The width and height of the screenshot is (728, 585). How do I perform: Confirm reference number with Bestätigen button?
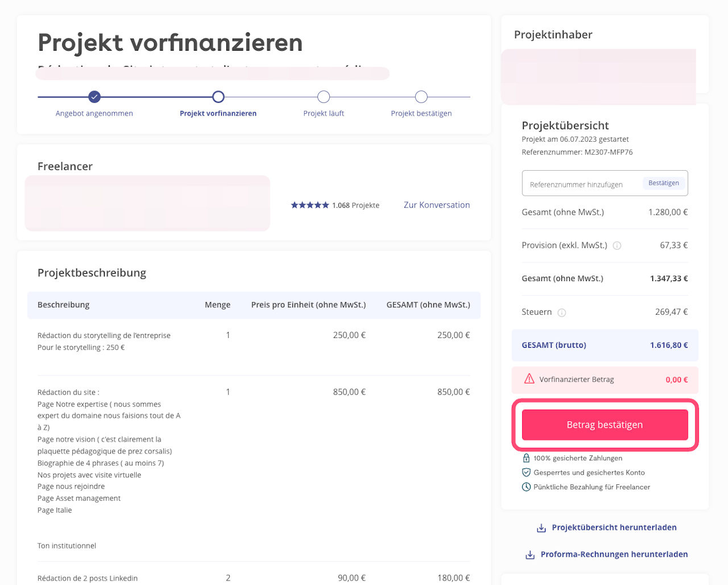click(x=663, y=183)
